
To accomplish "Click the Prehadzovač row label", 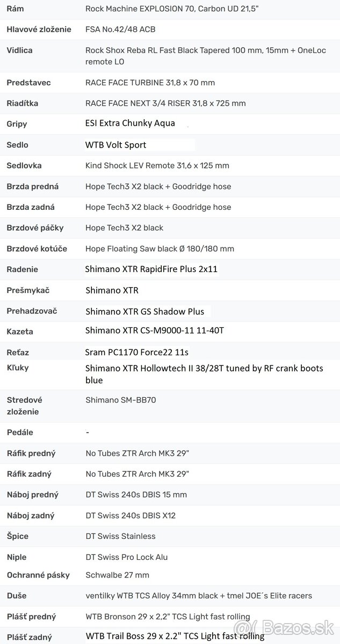I will [x=32, y=311].
